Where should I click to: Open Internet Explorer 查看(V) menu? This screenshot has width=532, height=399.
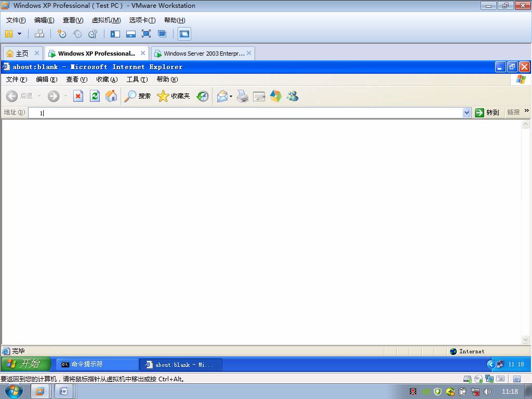click(x=77, y=79)
